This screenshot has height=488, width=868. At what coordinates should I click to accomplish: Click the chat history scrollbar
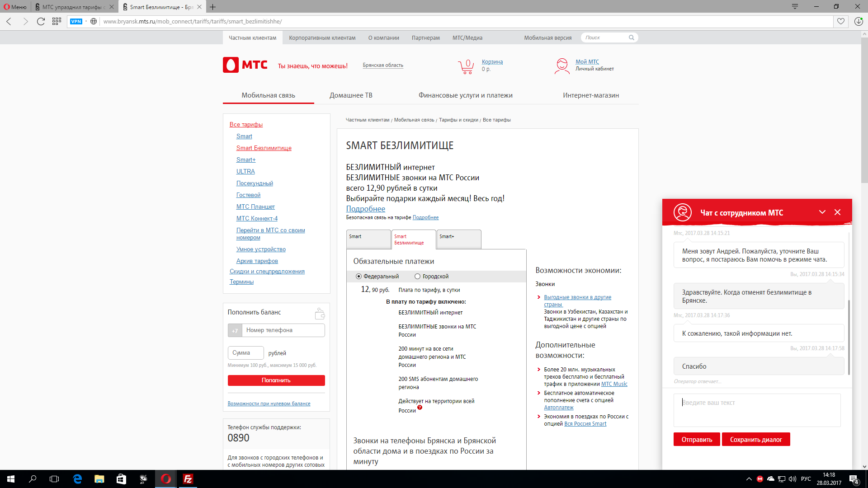coord(849,337)
